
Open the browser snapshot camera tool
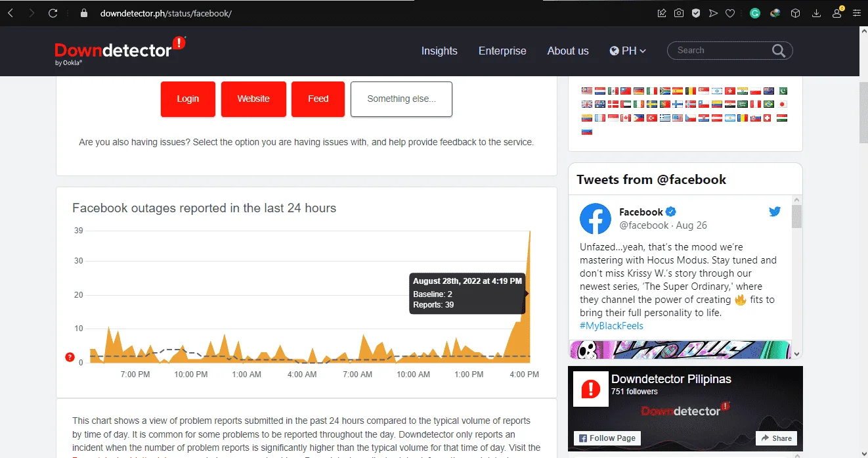coord(679,13)
